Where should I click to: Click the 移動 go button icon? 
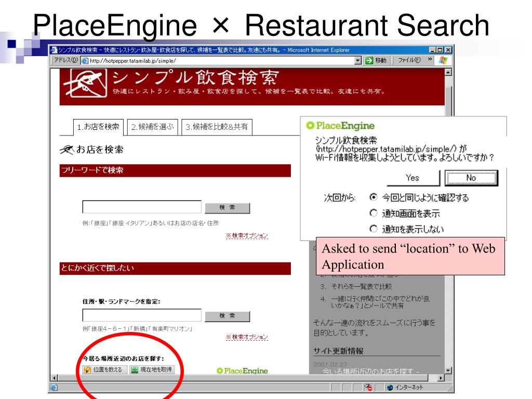point(369,61)
